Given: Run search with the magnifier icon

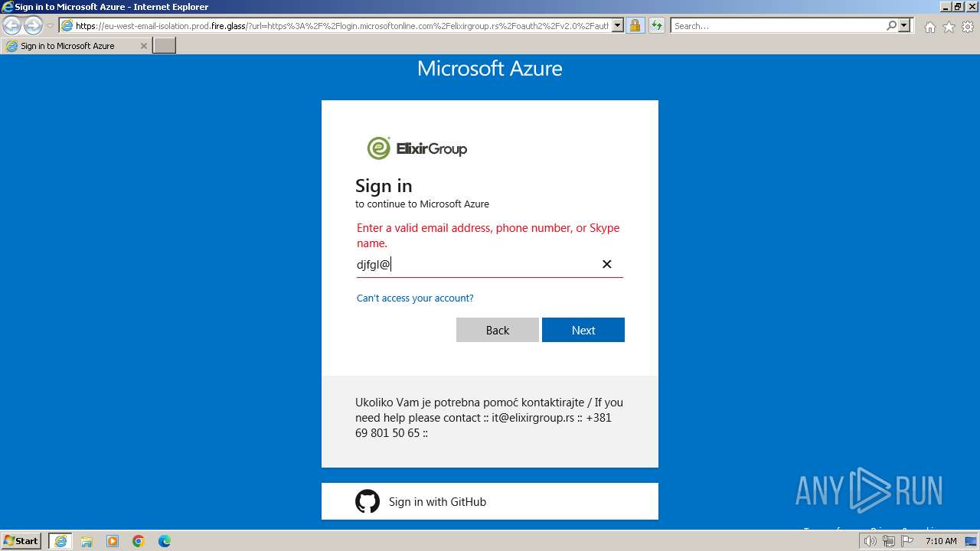Looking at the screenshot, I should point(891,26).
